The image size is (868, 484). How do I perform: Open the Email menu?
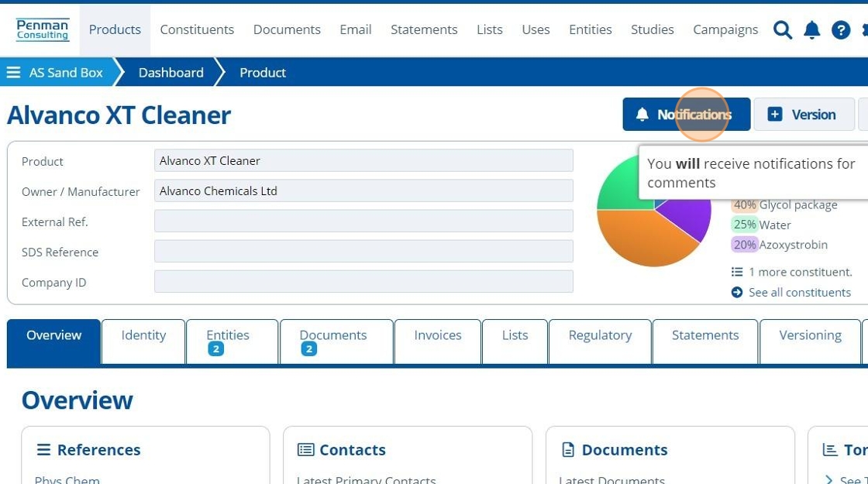(356, 29)
